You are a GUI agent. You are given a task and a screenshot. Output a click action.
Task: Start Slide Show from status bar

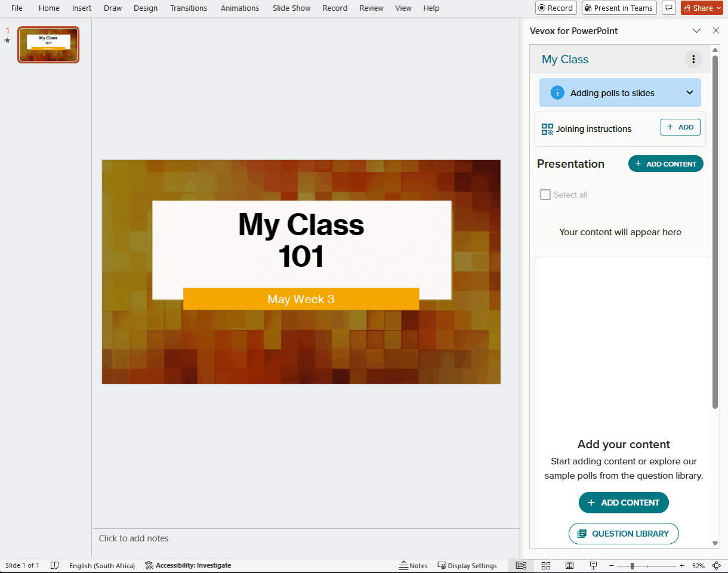tap(593, 565)
